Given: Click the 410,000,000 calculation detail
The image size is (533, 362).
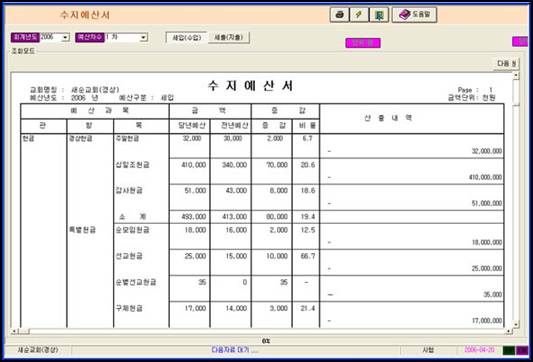Looking at the screenshot, I should pyautogui.click(x=485, y=177).
